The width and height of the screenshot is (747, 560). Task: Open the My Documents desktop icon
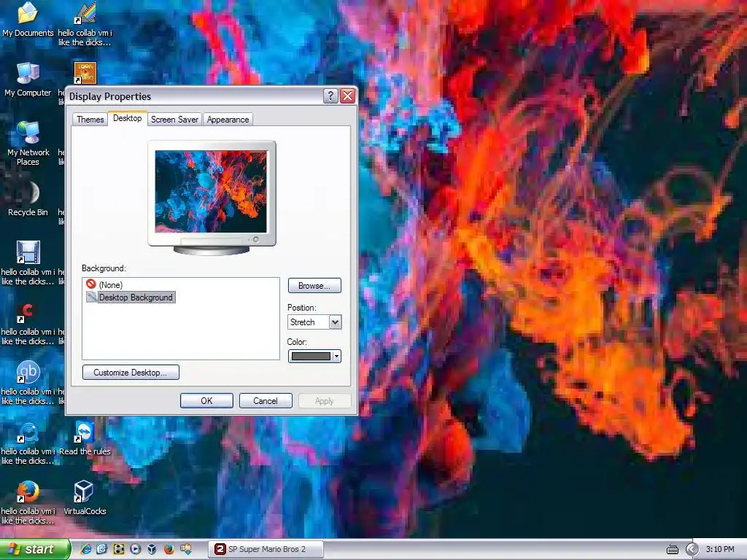click(28, 13)
